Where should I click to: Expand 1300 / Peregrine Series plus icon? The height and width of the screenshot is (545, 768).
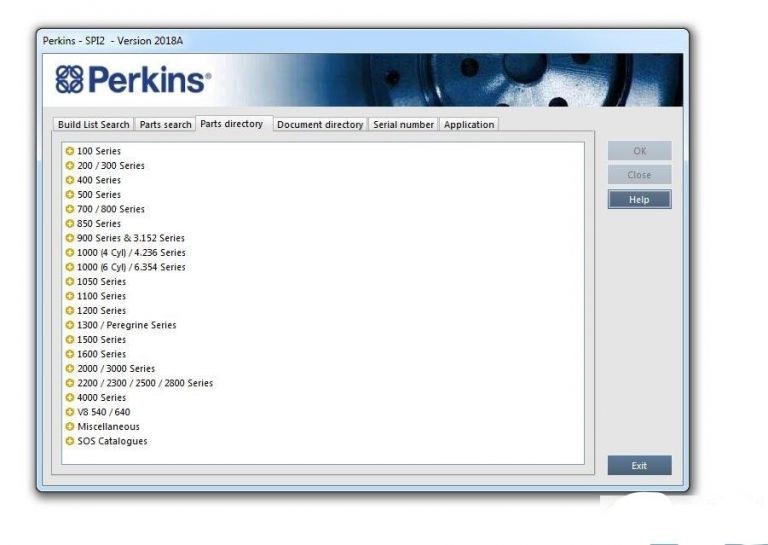coord(70,325)
